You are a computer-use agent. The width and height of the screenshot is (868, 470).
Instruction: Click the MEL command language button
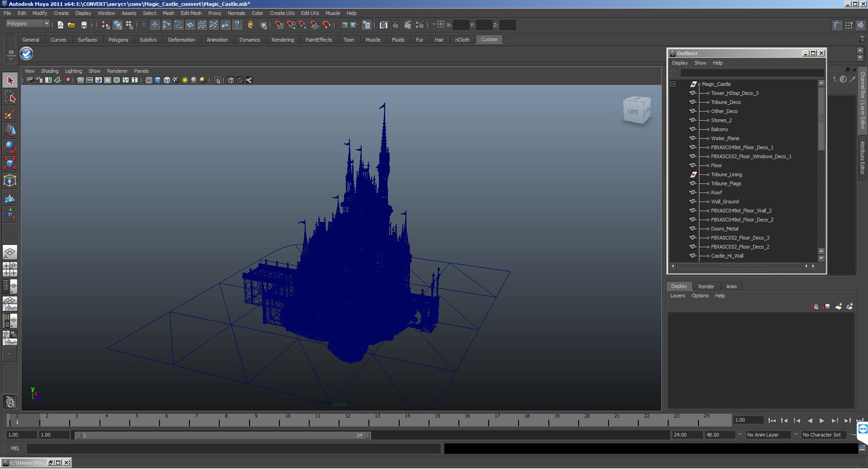click(x=15, y=448)
